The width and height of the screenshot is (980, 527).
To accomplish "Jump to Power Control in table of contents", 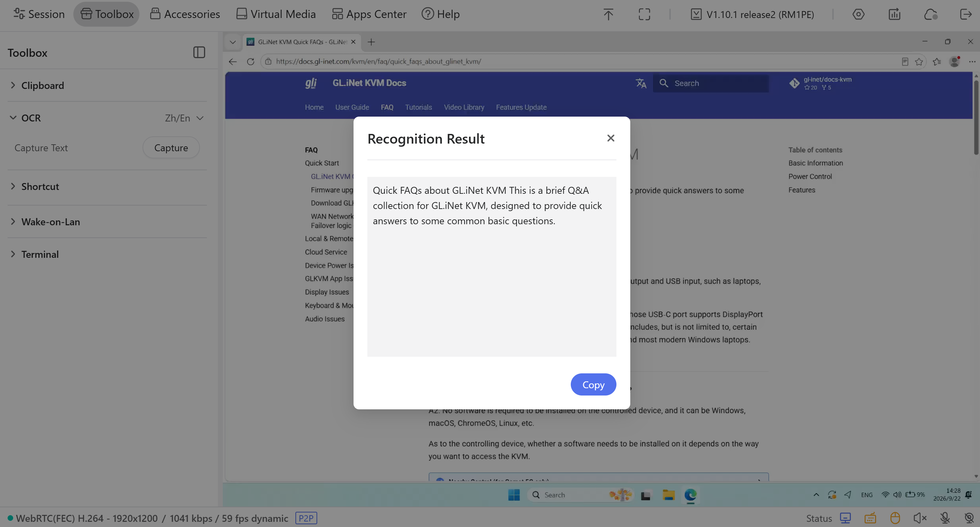I will pos(810,176).
